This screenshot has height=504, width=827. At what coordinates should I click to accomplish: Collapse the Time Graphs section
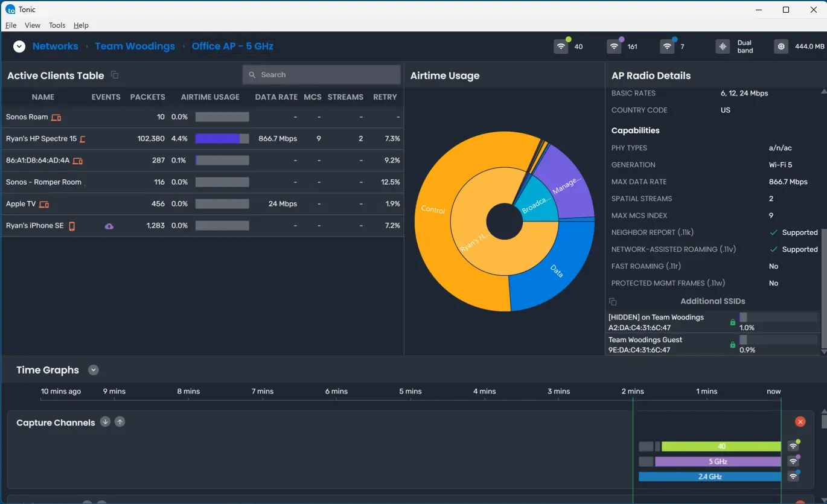(94, 369)
